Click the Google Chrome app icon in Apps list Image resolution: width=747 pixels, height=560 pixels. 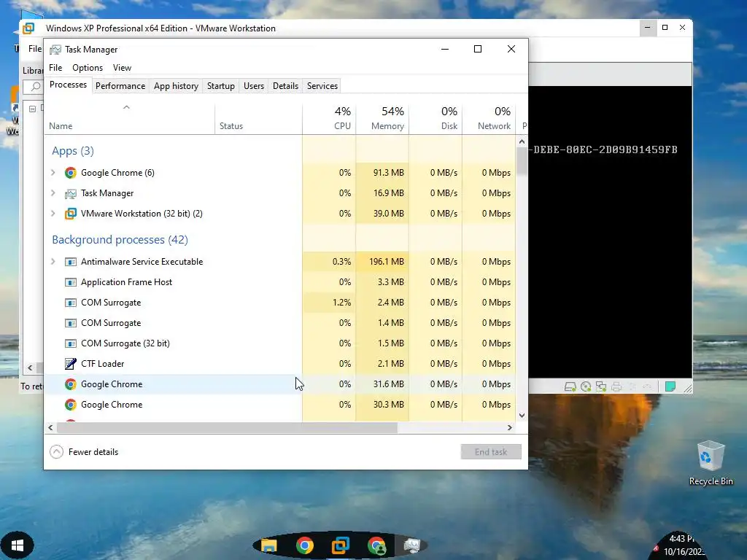point(71,173)
